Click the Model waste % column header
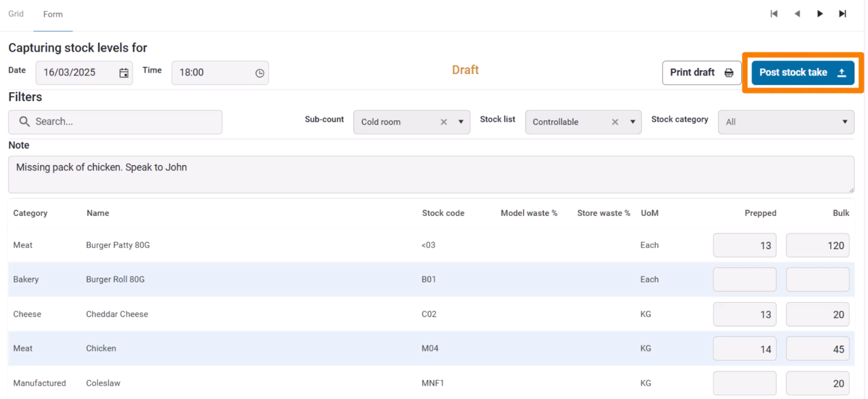The image size is (868, 399). click(x=529, y=213)
